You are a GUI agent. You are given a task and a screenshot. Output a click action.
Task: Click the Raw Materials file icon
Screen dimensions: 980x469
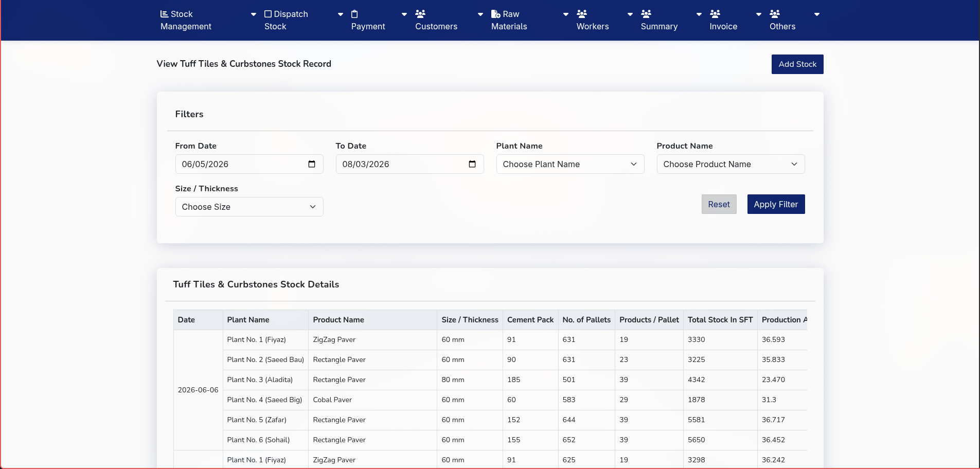[496, 14]
